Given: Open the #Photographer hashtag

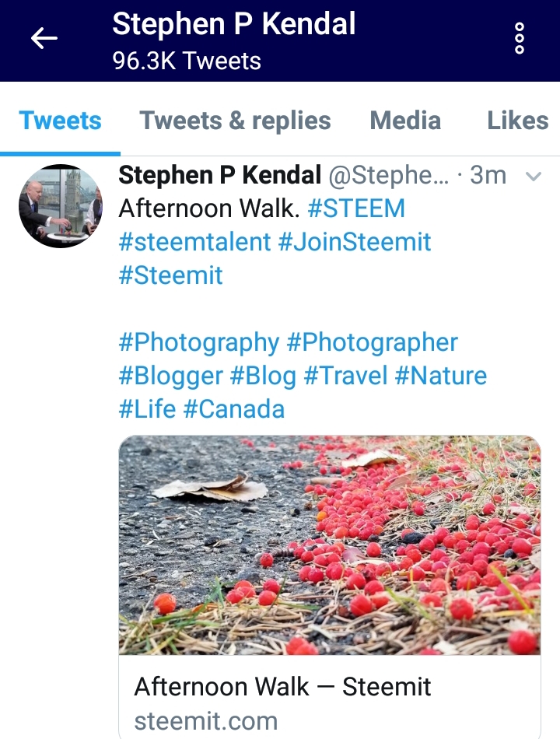Looking at the screenshot, I should click(373, 342).
